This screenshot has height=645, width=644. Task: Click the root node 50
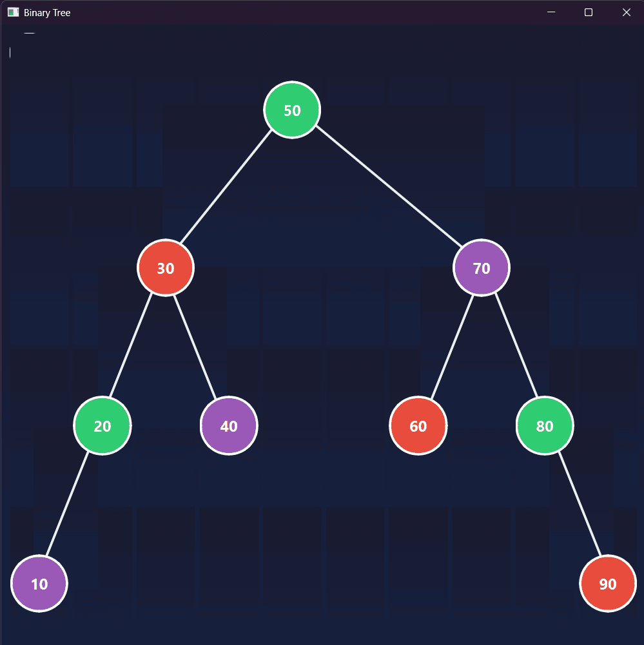(x=292, y=110)
